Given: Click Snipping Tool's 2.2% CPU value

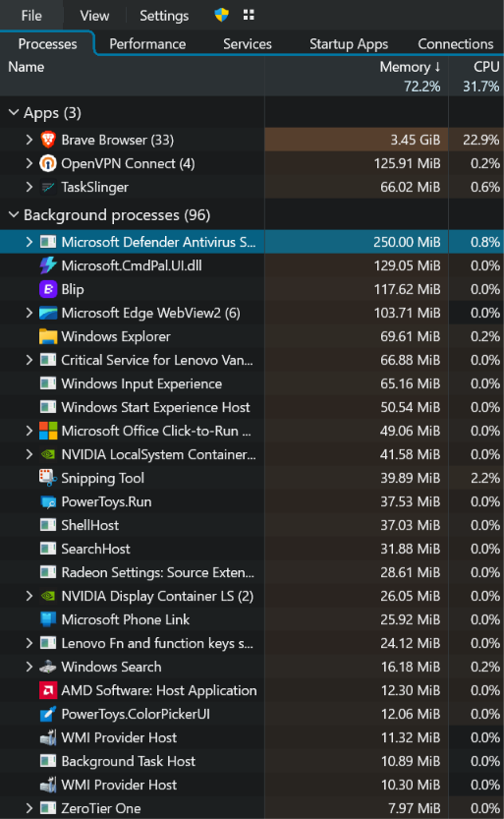Looking at the screenshot, I should [484, 478].
